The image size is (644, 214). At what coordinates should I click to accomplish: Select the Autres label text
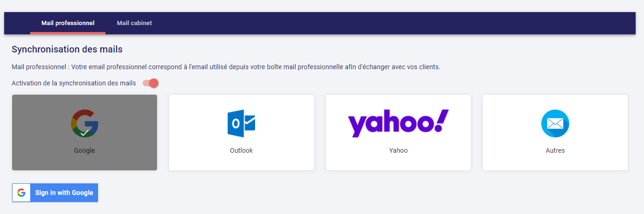(555, 150)
